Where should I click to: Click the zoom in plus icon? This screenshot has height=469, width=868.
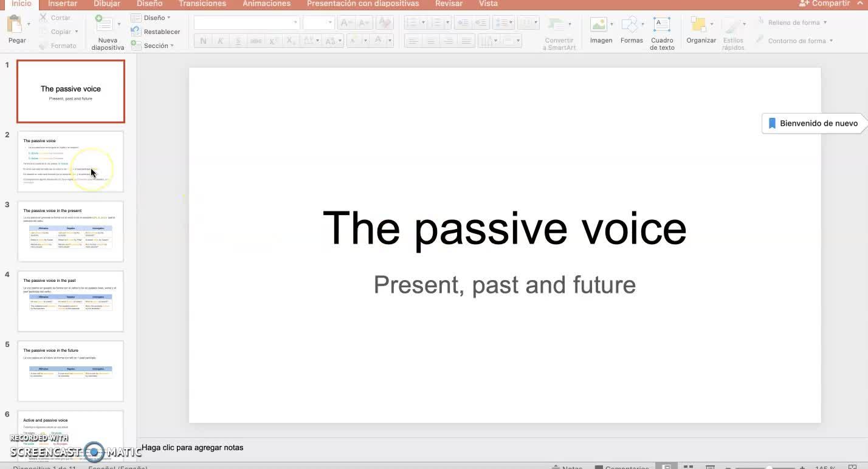[x=802, y=467]
